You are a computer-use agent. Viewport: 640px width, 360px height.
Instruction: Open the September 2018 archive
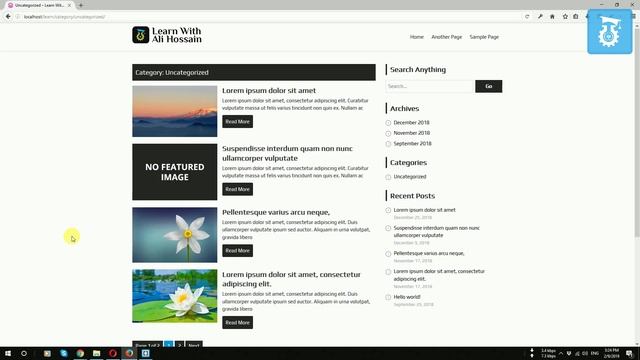click(x=412, y=144)
